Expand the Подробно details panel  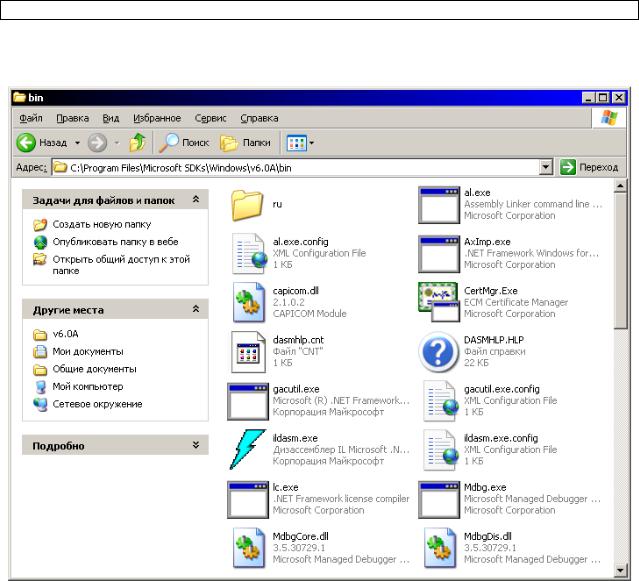[x=196, y=445]
